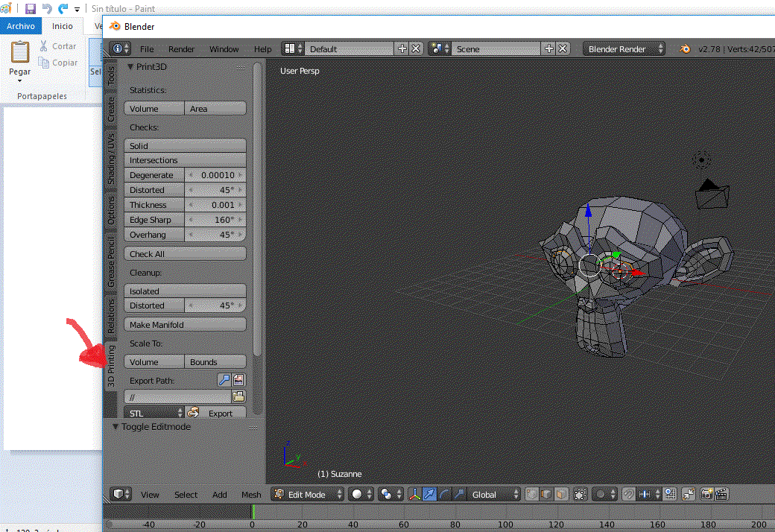Click the Overhang angle slider field
Screen dimensions: 775x532
(215, 235)
